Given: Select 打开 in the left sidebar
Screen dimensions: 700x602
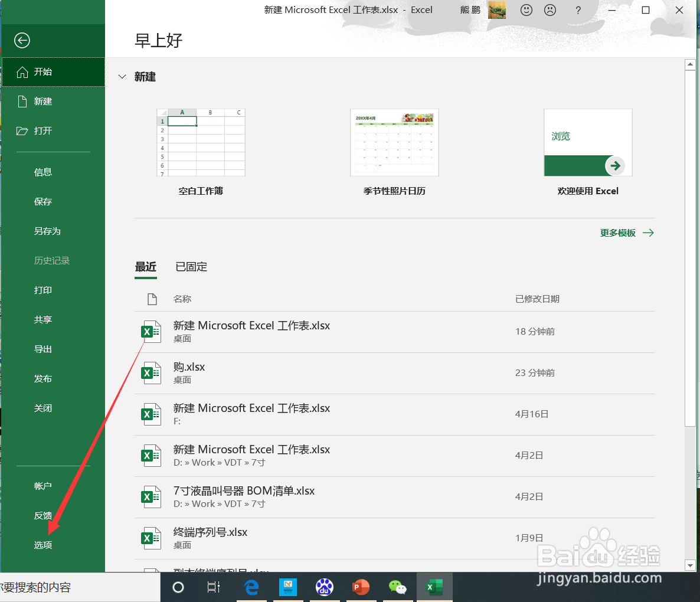Looking at the screenshot, I should [x=53, y=131].
